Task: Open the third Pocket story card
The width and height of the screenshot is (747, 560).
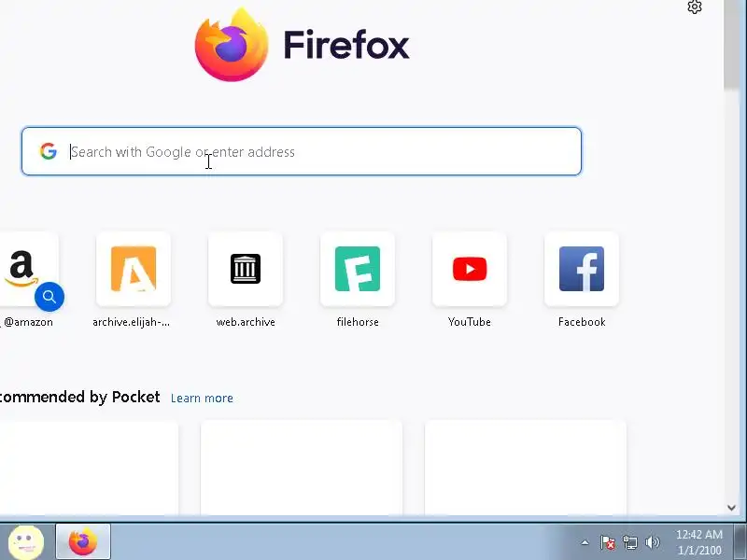Action: coord(526,469)
